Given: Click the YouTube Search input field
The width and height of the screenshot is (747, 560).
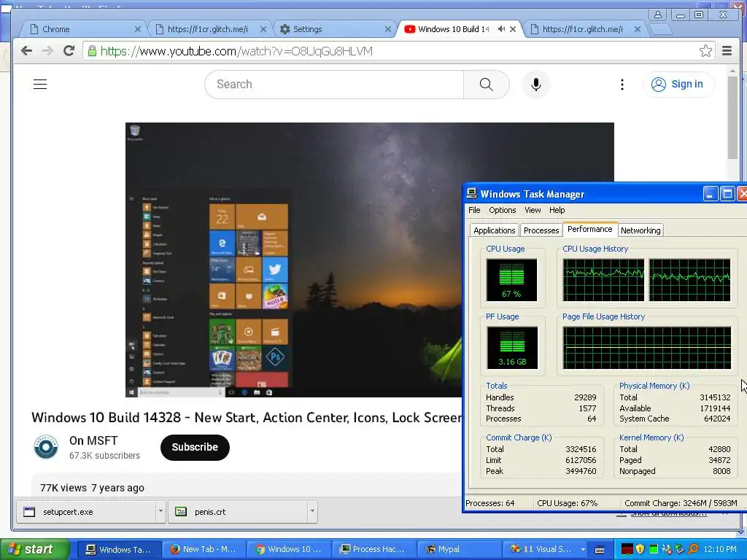Looking at the screenshot, I should [x=334, y=85].
